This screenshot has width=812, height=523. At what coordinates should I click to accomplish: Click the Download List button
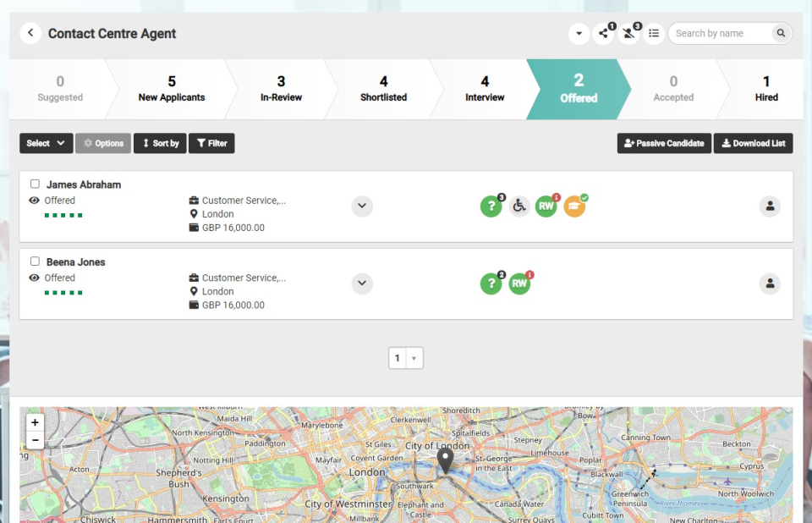pos(753,144)
